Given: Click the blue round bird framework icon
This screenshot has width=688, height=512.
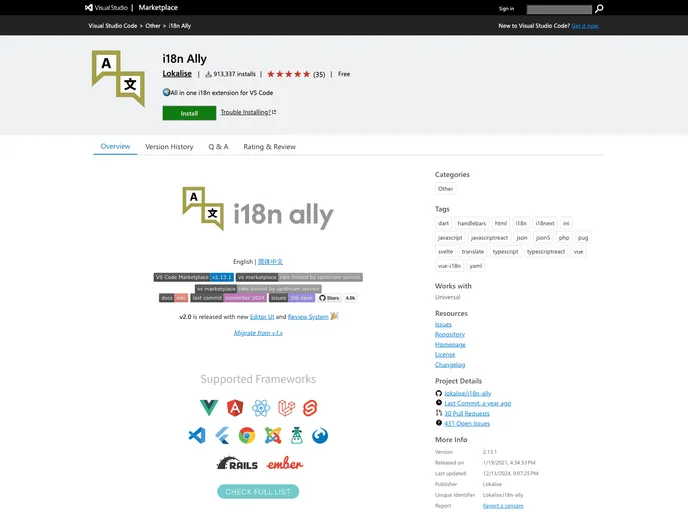Looking at the screenshot, I should point(320,436).
